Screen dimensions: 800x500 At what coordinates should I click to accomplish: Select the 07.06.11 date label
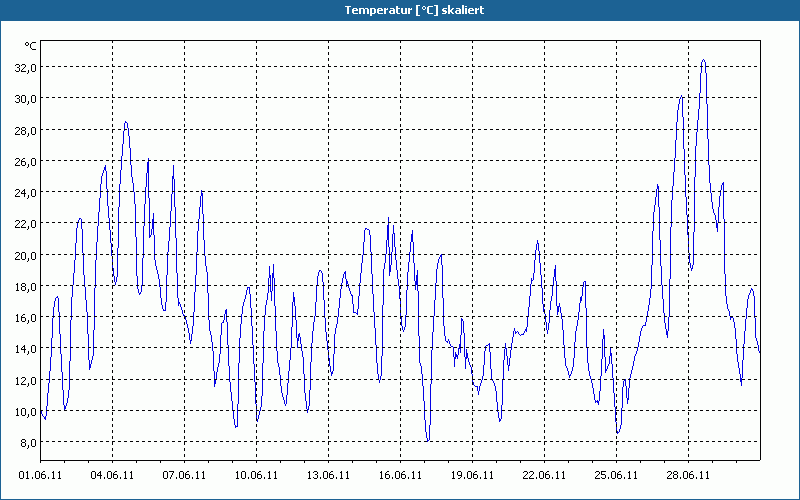click(x=184, y=475)
